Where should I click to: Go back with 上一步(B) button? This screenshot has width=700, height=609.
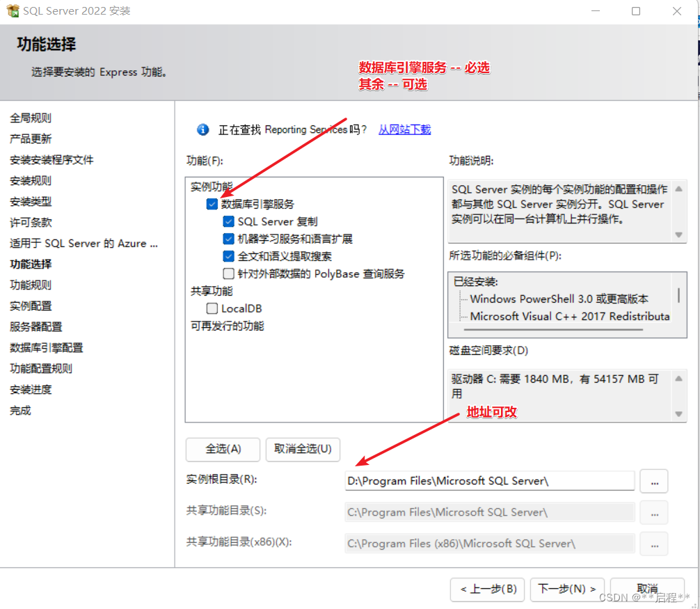488,590
